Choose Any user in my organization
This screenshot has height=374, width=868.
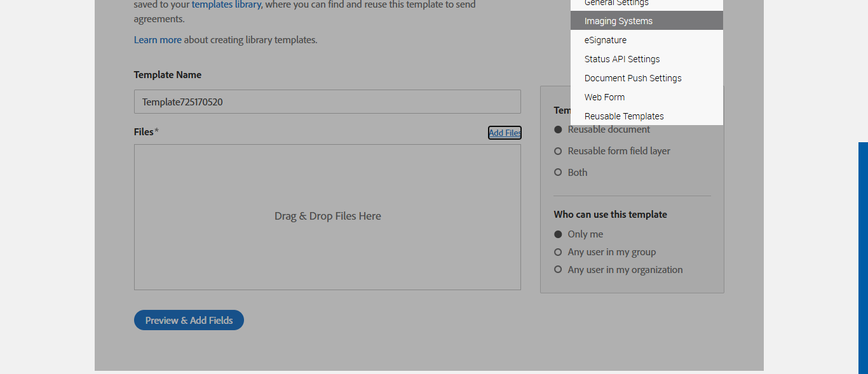point(558,270)
